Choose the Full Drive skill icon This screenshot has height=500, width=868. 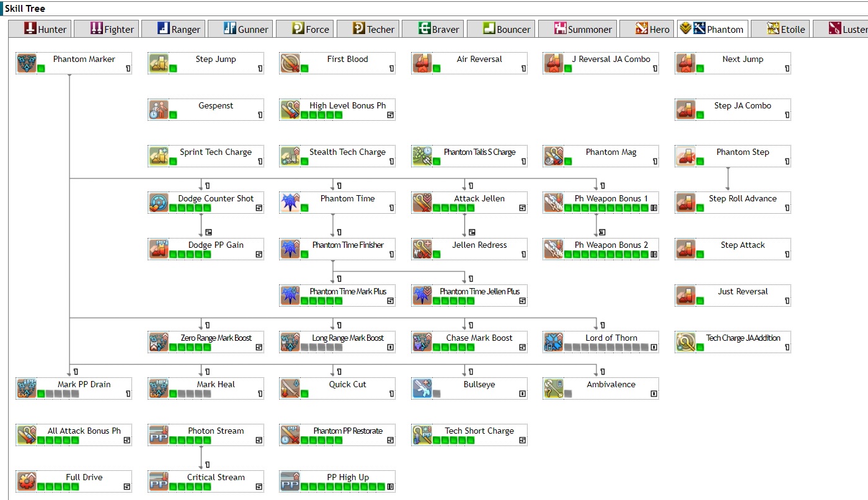coord(27,481)
